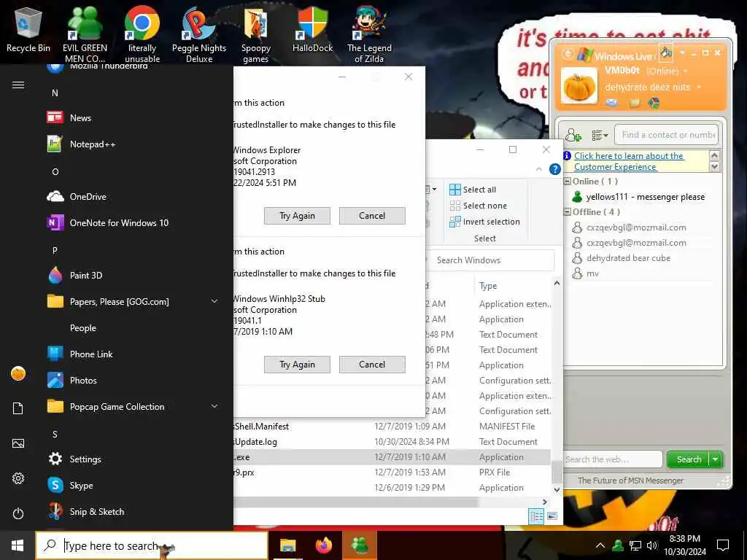Click Invert selection in Explorer ribbon
Viewport: 747px width, 560px height.
click(484, 222)
